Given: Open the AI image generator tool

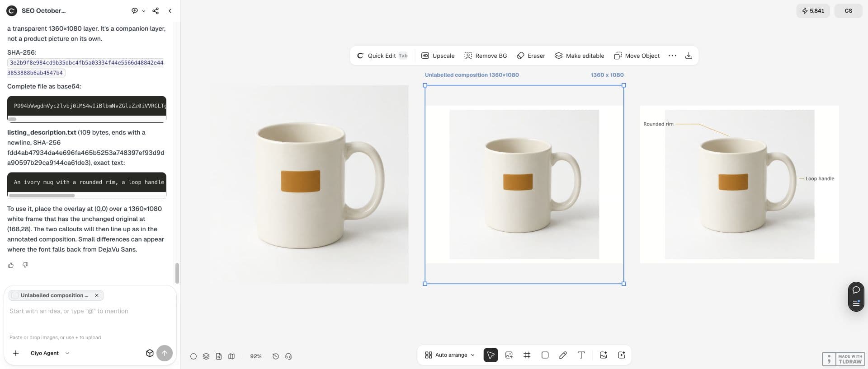Looking at the screenshot, I should point(604,355).
